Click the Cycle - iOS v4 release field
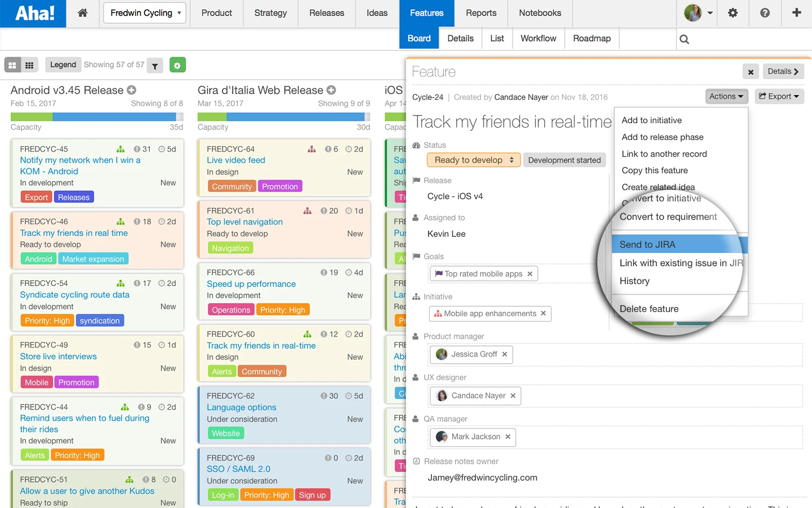The height and width of the screenshot is (508, 812). coord(455,196)
